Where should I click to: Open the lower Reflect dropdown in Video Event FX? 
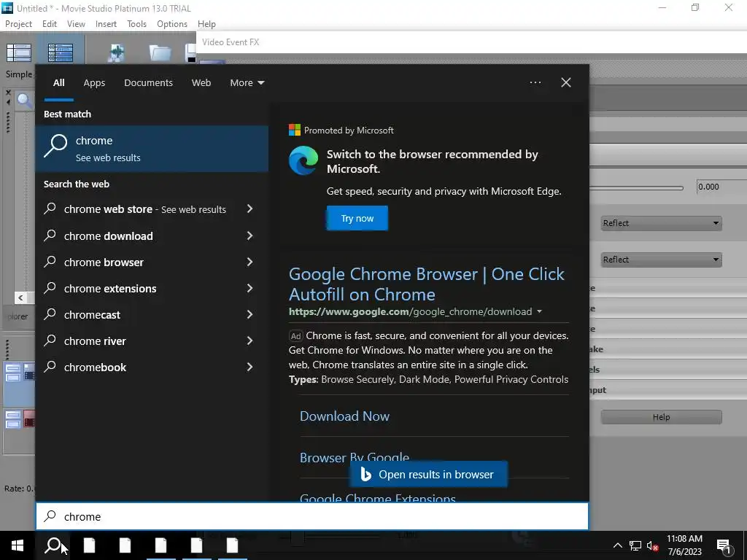click(661, 260)
